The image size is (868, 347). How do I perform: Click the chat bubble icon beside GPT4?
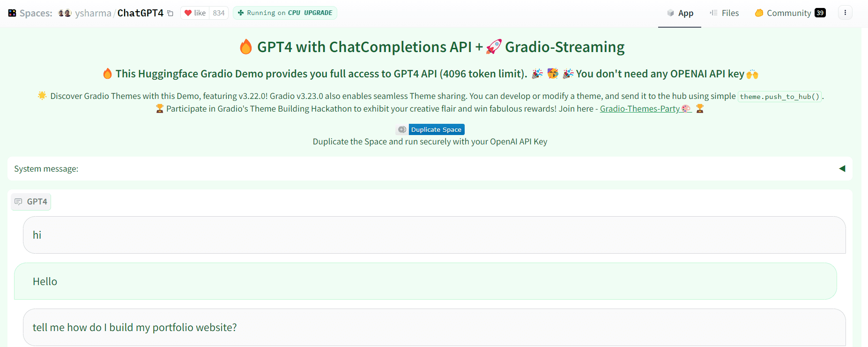18,202
